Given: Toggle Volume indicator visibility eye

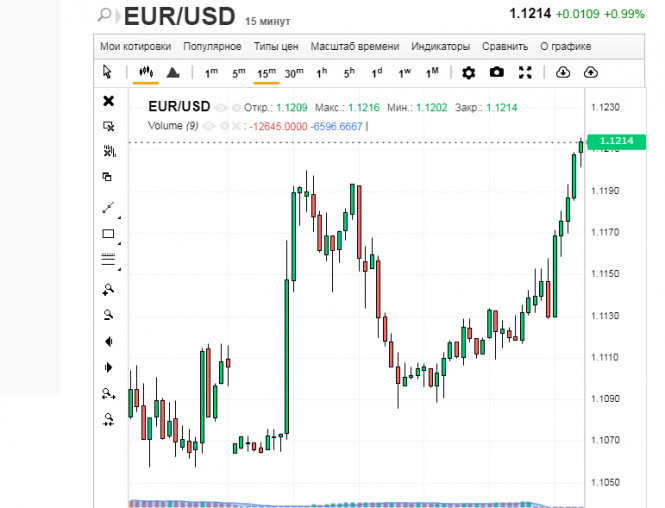Looking at the screenshot, I should (208, 126).
